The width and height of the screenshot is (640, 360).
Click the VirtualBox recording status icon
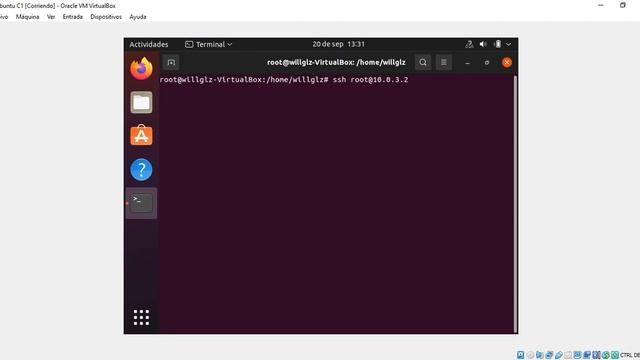(x=587, y=355)
